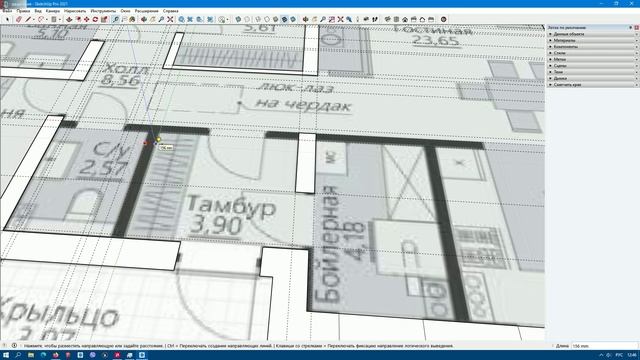
Task: Choose the Arc drawing tool
Action: (x=41, y=19)
